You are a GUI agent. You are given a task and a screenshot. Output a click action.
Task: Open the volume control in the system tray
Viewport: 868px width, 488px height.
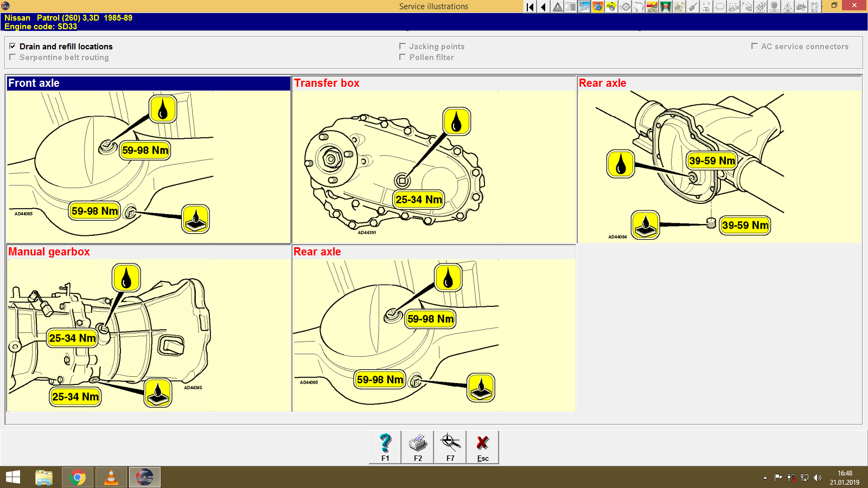(x=818, y=478)
